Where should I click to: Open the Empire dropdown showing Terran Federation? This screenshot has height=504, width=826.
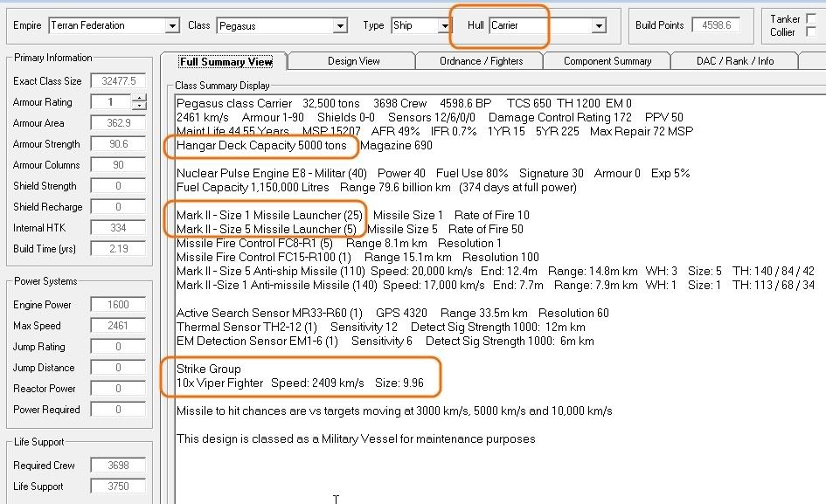172,25
